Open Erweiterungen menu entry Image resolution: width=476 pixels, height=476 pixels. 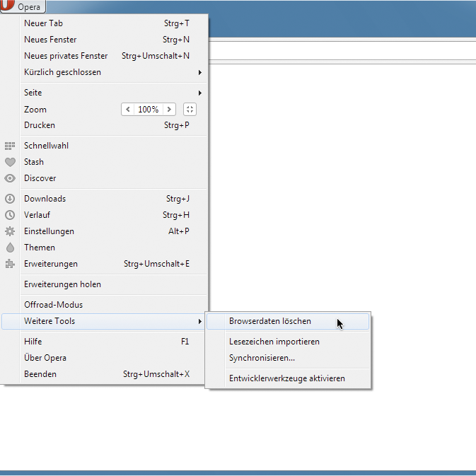tap(105, 264)
